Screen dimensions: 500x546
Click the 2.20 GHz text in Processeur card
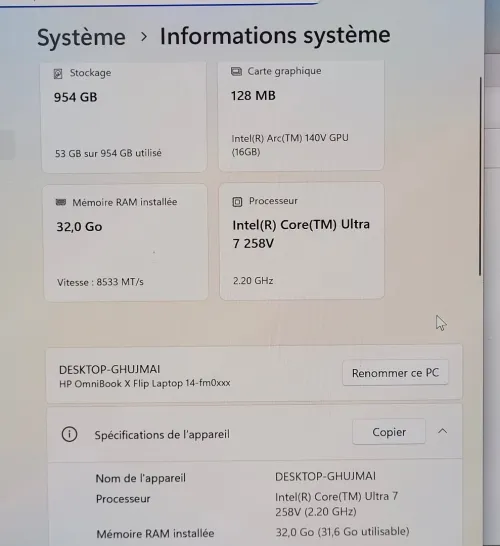click(253, 281)
